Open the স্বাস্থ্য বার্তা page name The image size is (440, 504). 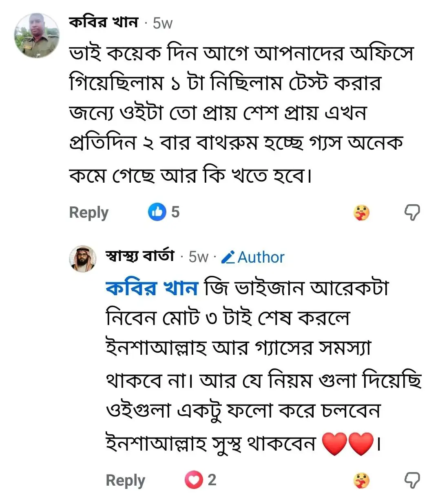140,256
